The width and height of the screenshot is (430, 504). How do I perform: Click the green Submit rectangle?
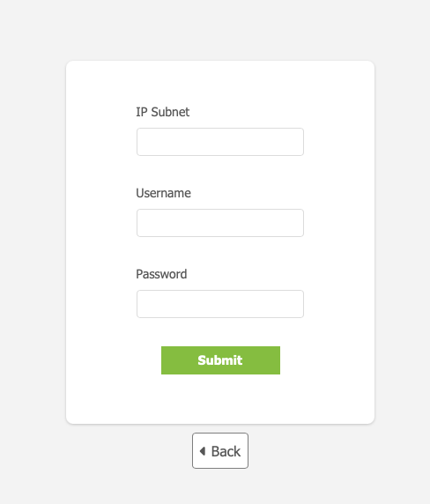(220, 360)
